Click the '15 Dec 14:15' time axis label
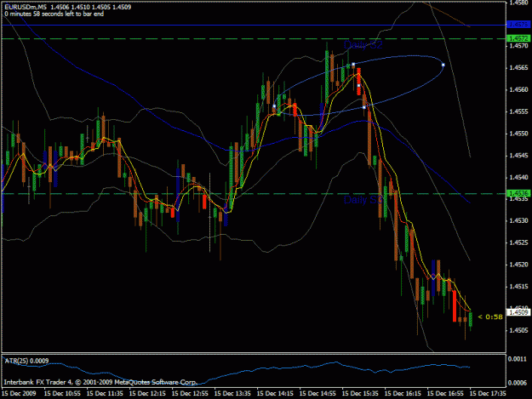The image size is (532, 399). [x=275, y=394]
